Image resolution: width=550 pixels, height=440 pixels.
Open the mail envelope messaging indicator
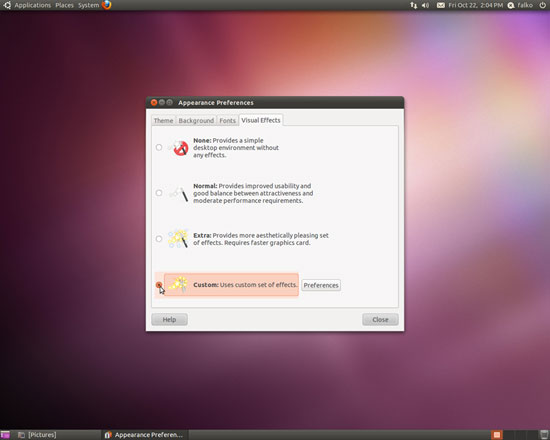pos(441,5)
